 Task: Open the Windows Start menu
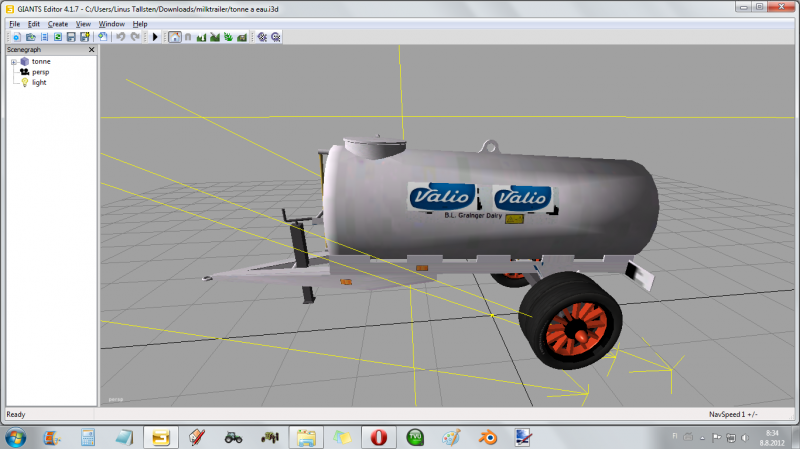[15, 438]
